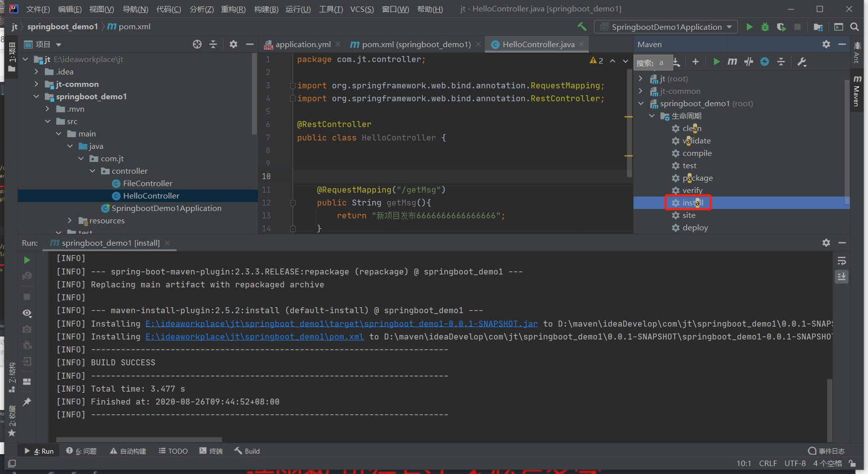Run SpringbootDemo1Application from main toolbar
The height and width of the screenshot is (474, 868).
tap(749, 27)
